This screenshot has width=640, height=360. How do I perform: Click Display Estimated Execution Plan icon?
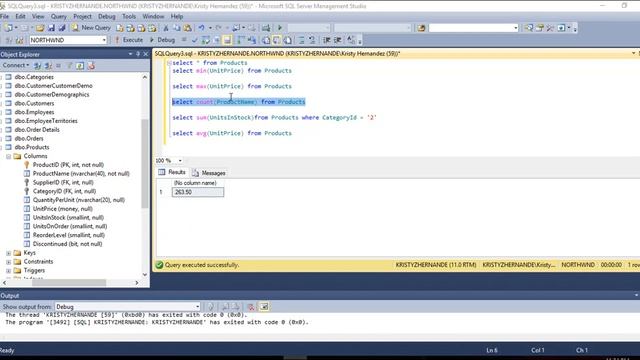205,40
